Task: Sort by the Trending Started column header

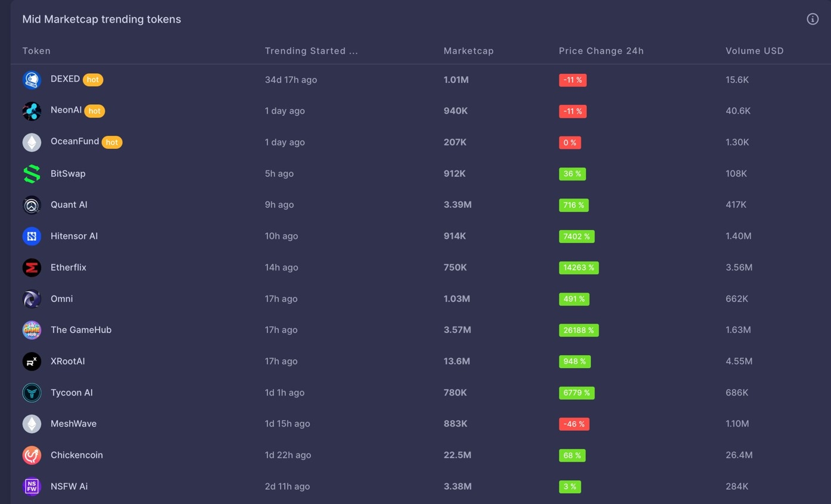Action: click(311, 51)
